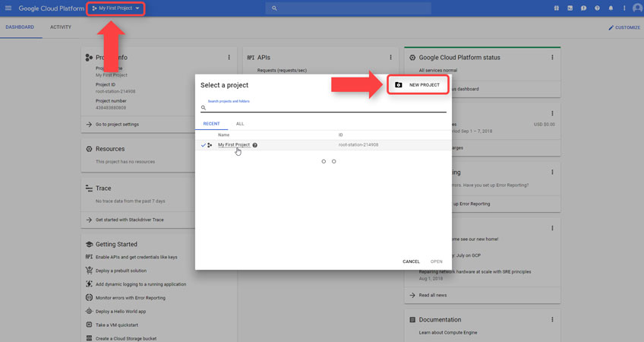Switch to the ACTIVITY tab
The width and height of the screenshot is (644, 342).
pyautogui.click(x=61, y=27)
